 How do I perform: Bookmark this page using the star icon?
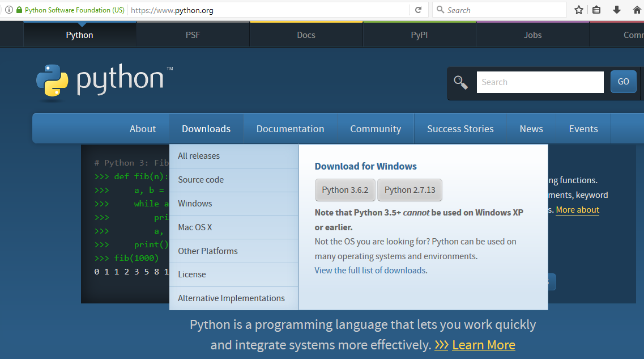[578, 10]
